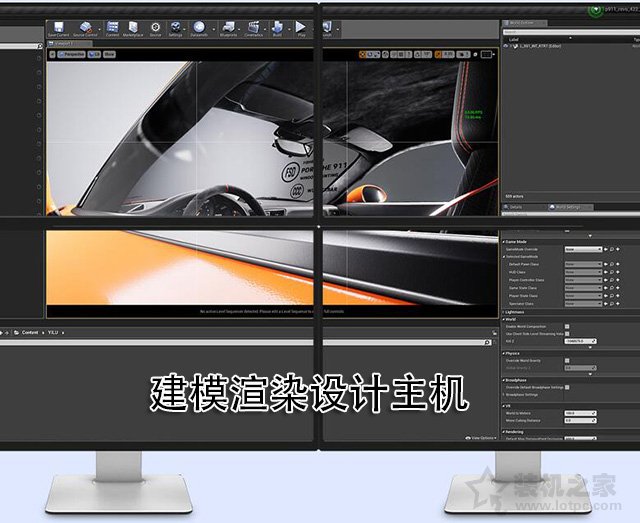Expand the Broadphase Settings sub-section
Viewport: 640px width, 523px height.
coord(504,395)
